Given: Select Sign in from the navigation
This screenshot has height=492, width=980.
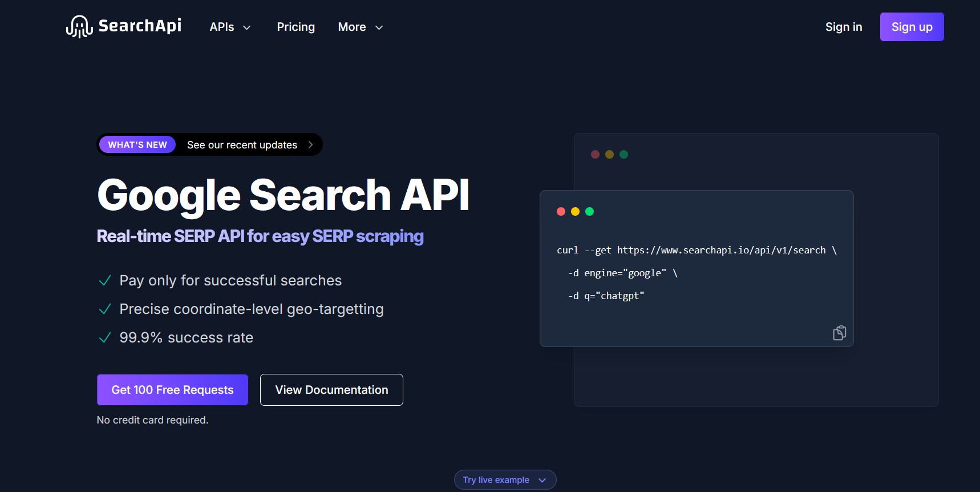Looking at the screenshot, I should 844,26.
